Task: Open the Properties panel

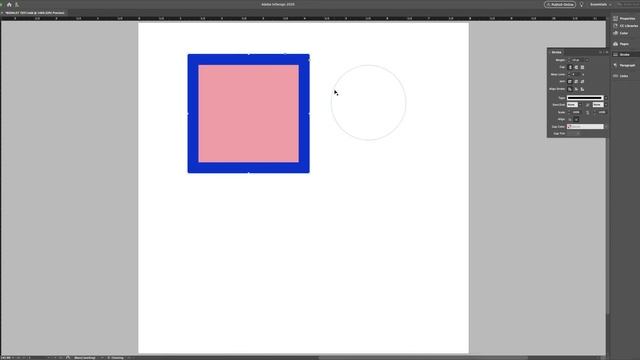Action: [624, 18]
